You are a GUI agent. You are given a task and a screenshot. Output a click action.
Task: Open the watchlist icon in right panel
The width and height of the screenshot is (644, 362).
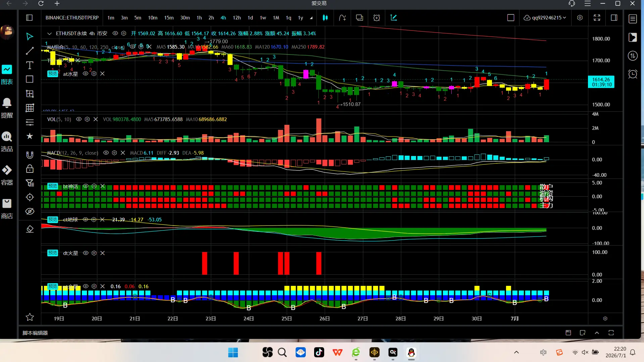coord(633,19)
